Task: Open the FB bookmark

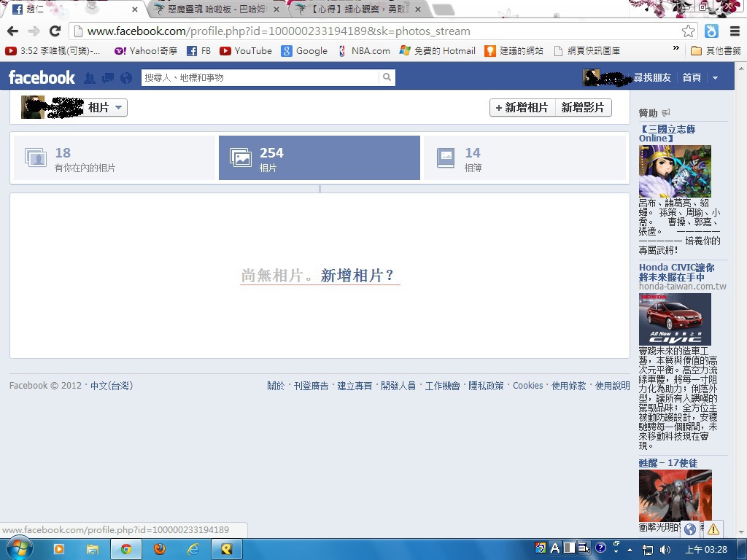Action: [x=198, y=51]
